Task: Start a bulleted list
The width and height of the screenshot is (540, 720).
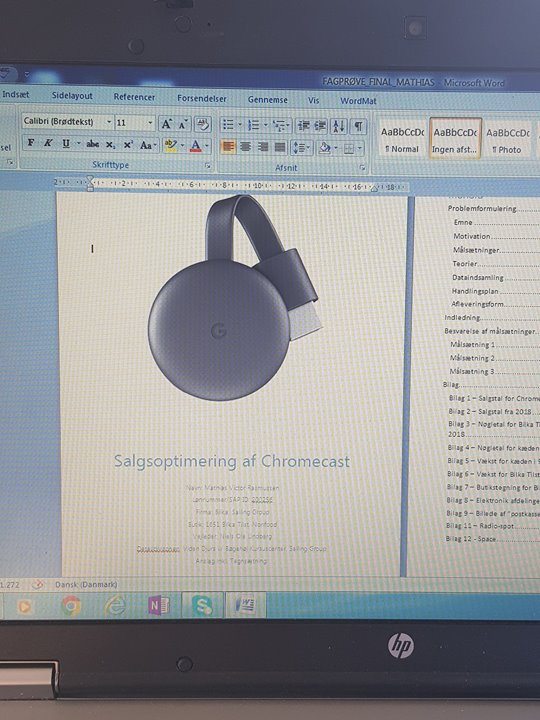Action: 228,124
